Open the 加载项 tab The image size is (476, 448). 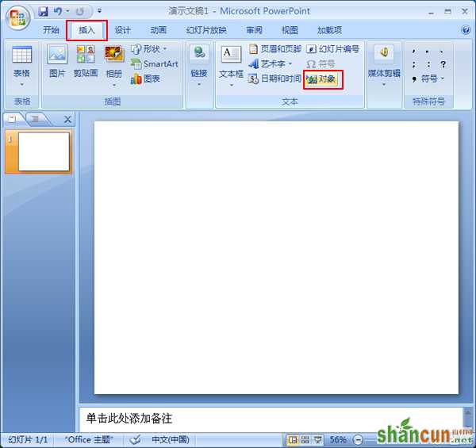coord(330,30)
